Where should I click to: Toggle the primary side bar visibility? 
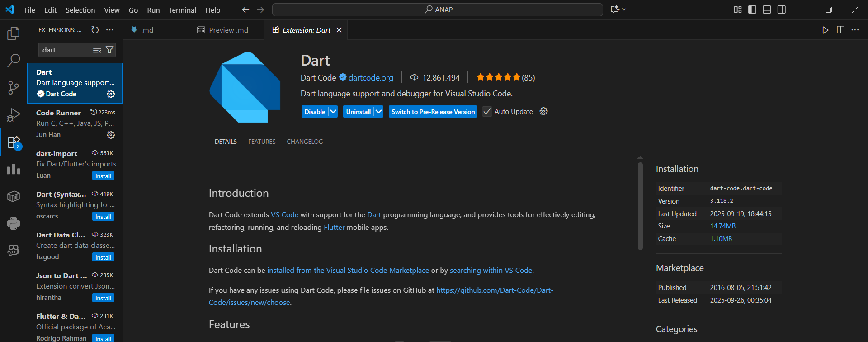coord(752,9)
